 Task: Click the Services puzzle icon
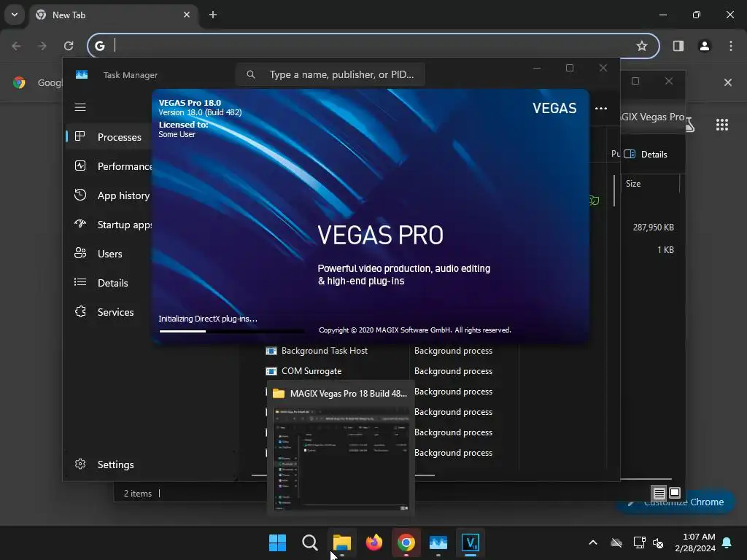pyautogui.click(x=80, y=311)
